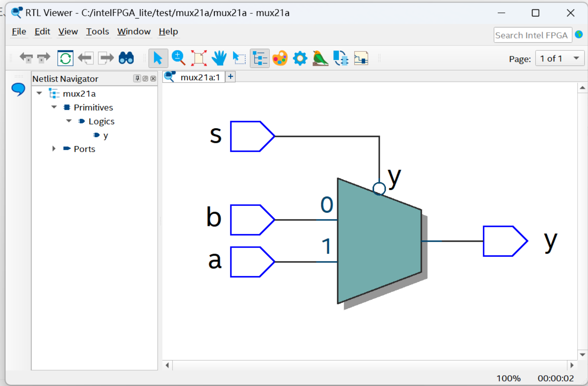
Task: Click the Bird's Eye View icon
Action: click(320, 58)
